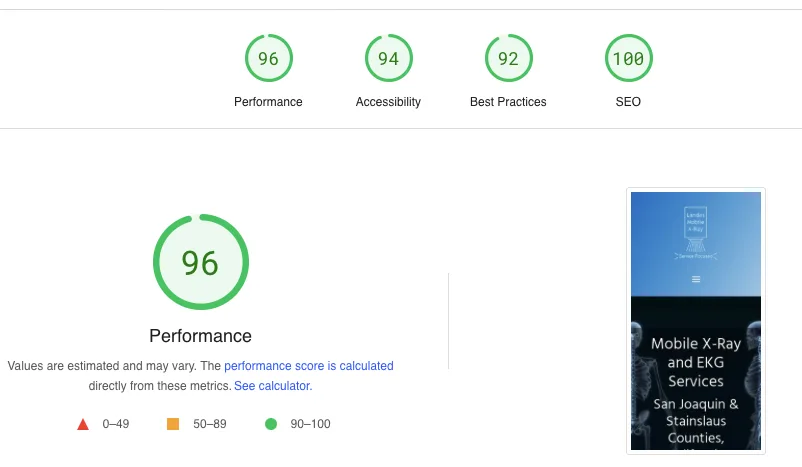Click the Best Practices gauge showing 92
This screenshot has width=802, height=467.
click(x=508, y=58)
